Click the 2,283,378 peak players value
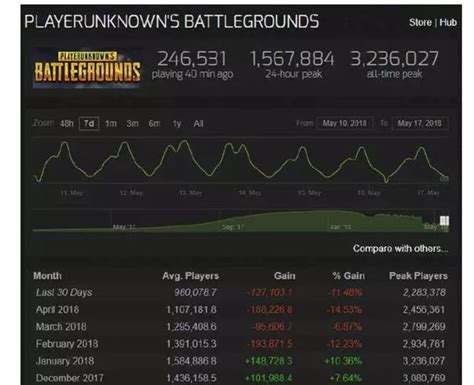This screenshot has width=474, height=385. coord(424,292)
